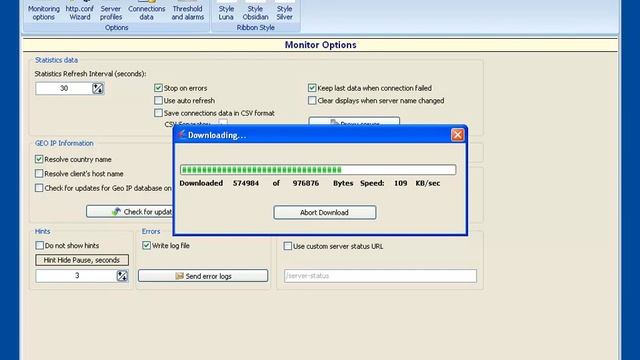The image size is (640, 360).
Task: Click the green arrow icon on Check for updates
Action: tap(116, 211)
